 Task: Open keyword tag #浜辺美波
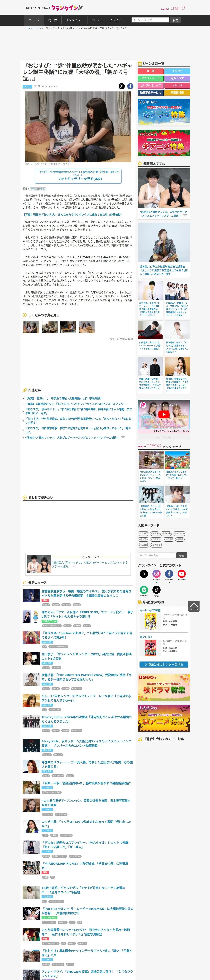click(x=144, y=533)
